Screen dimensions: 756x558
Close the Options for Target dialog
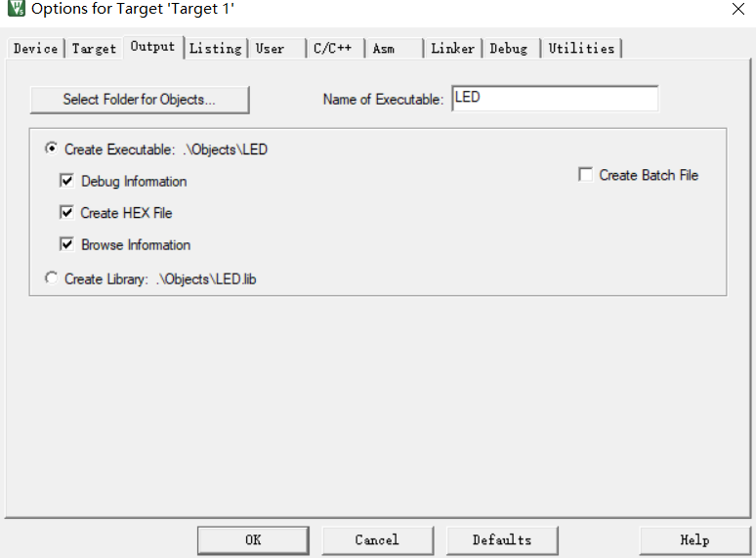(737, 9)
